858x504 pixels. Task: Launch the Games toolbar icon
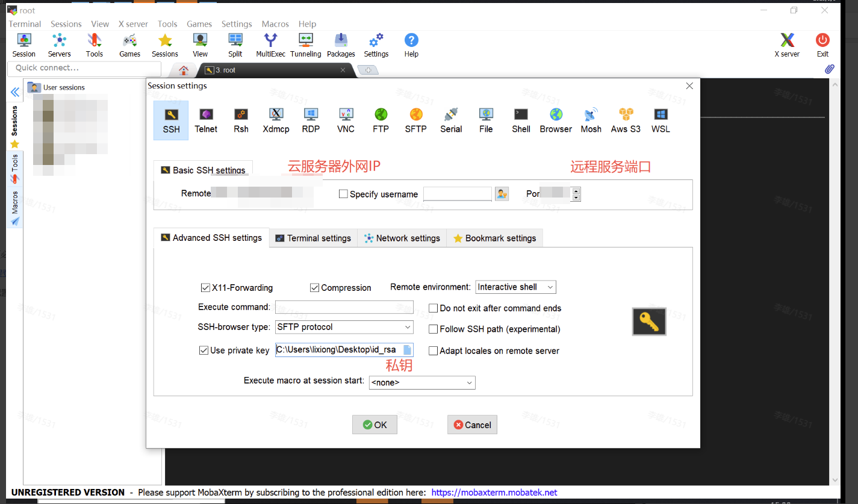129,45
